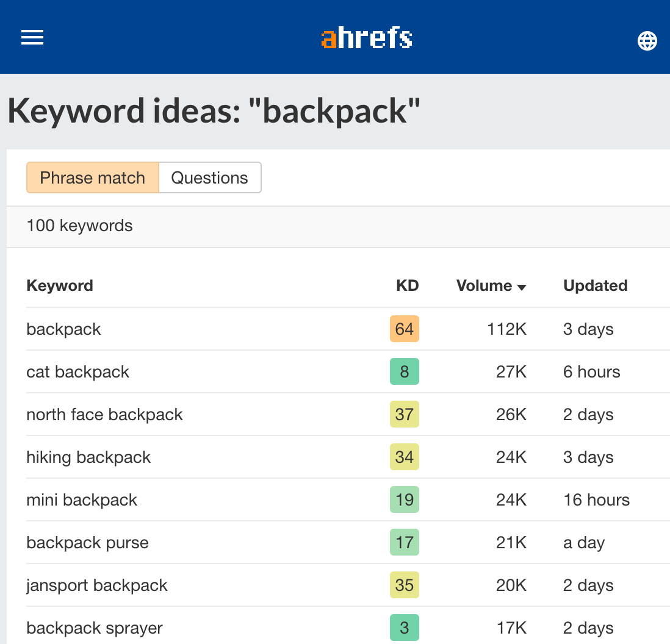Select the 'hiking backpack' keyword row
The width and height of the screenshot is (670, 644).
(88, 457)
